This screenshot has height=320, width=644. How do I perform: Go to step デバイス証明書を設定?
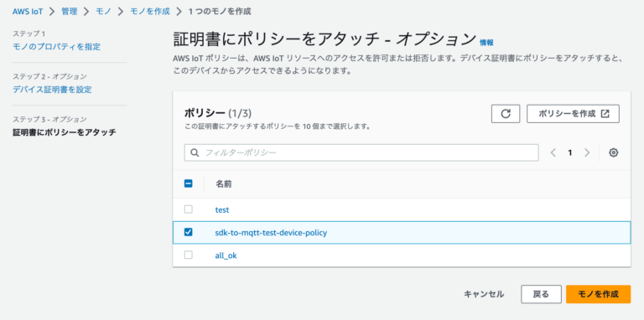52,90
